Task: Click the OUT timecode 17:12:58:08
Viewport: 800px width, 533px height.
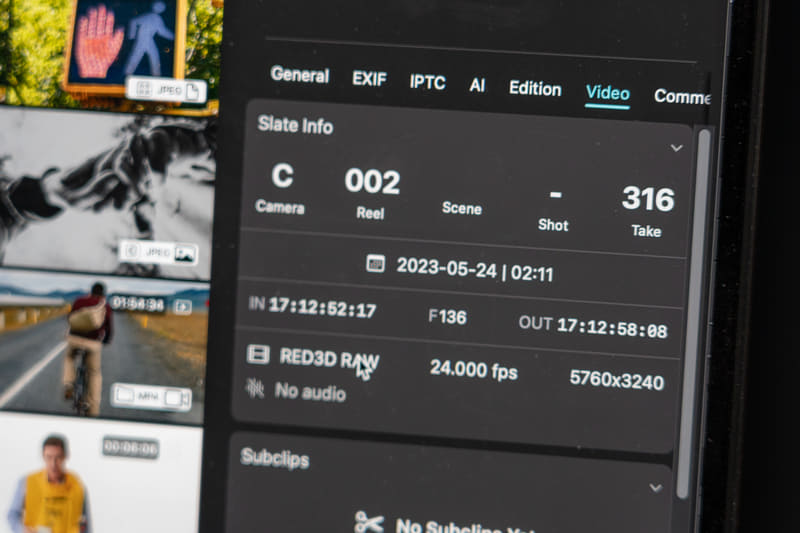Action: coord(612,327)
